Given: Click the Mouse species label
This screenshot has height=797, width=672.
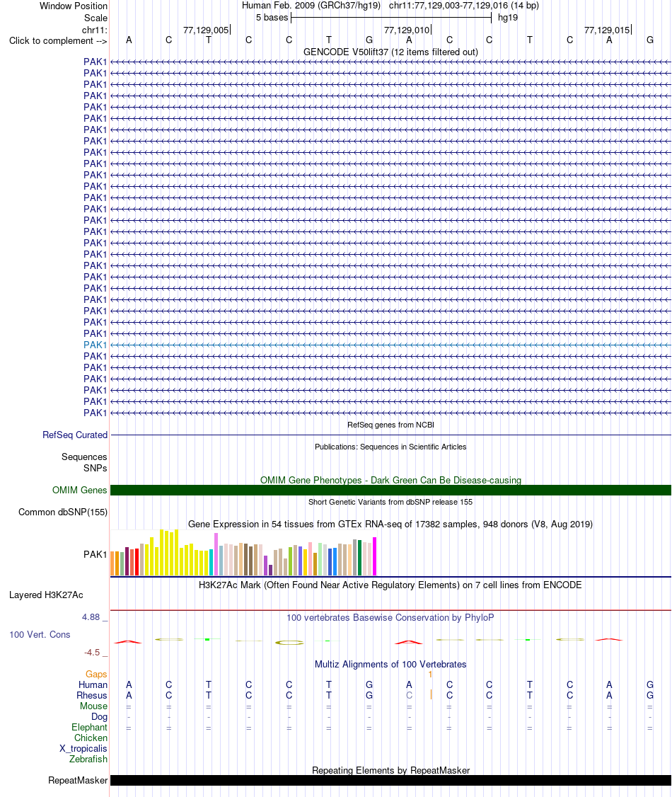Looking at the screenshot, I should tap(93, 706).
